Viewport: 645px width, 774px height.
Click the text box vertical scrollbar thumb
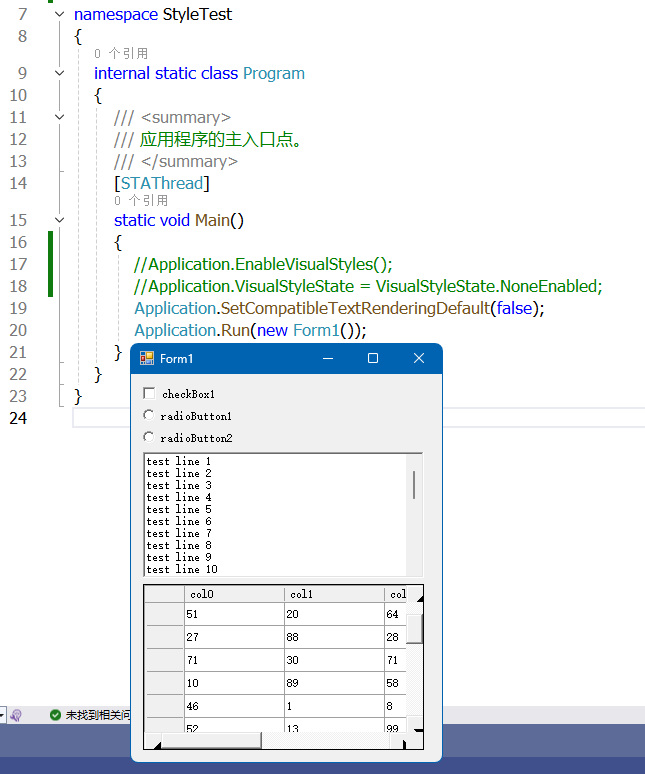click(414, 485)
